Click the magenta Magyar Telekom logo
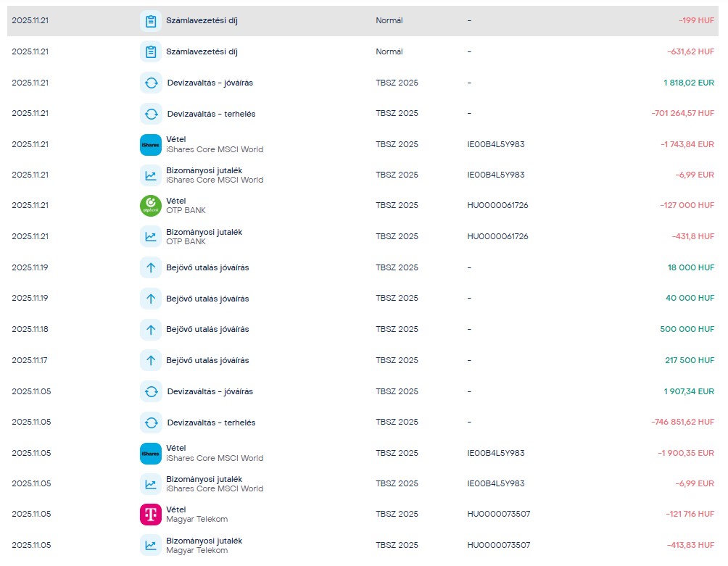This screenshot has width=728, height=566. [150, 515]
